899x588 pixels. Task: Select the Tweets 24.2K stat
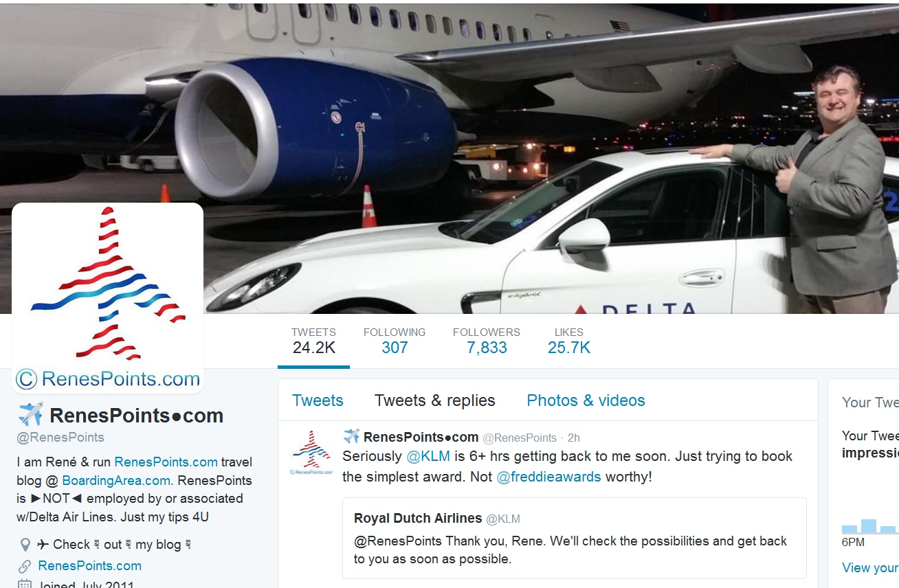tap(313, 341)
